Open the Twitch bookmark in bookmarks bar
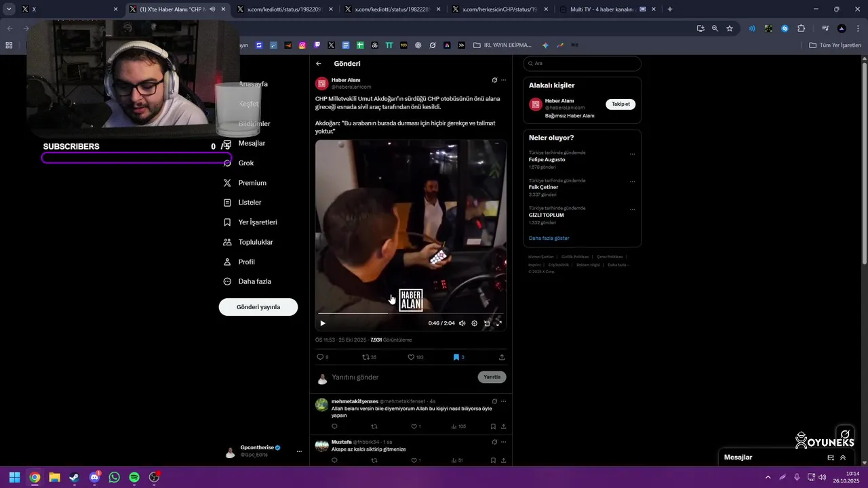868x488 pixels. (317, 45)
